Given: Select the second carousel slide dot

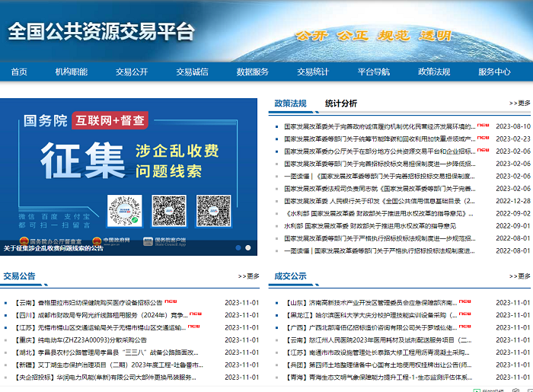Looking at the screenshot, I should 248,247.
